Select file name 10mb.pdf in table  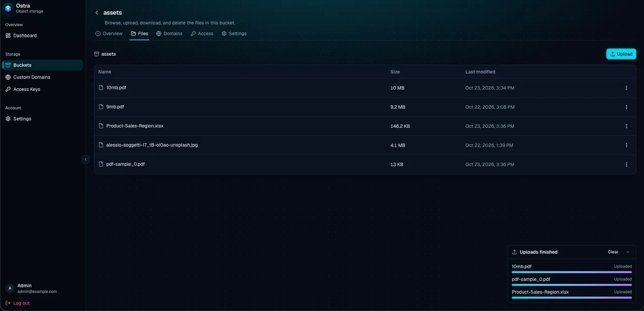(116, 88)
